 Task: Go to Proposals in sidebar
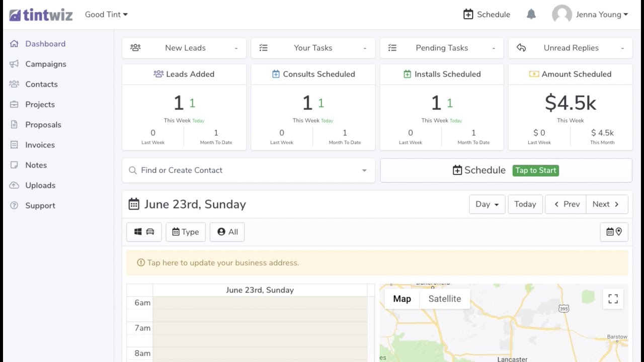pos(43,125)
